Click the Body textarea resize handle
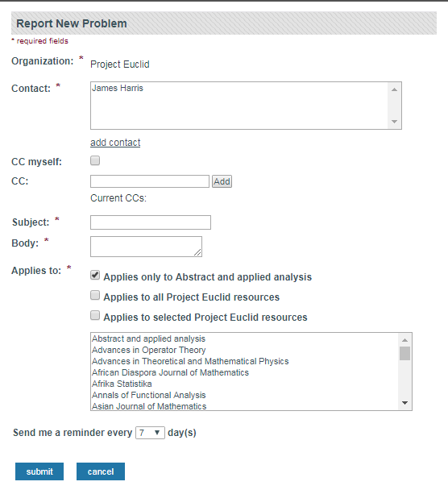Screen dimensions: 448x490 (x=197, y=252)
